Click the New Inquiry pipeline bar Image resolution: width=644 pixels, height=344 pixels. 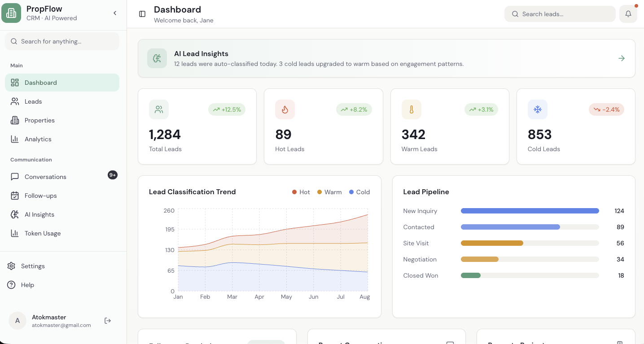point(530,211)
